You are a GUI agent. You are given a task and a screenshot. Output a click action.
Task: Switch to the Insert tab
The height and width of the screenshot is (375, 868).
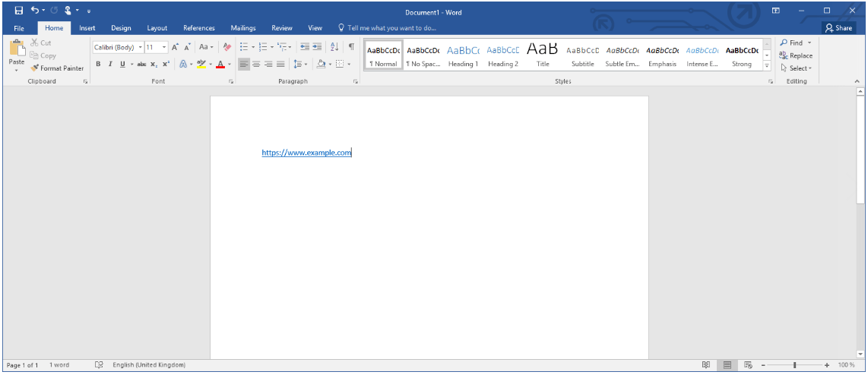click(87, 28)
